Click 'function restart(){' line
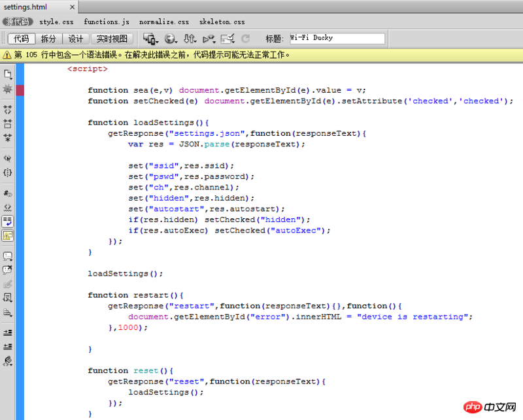The height and width of the screenshot is (420, 523). pos(136,295)
